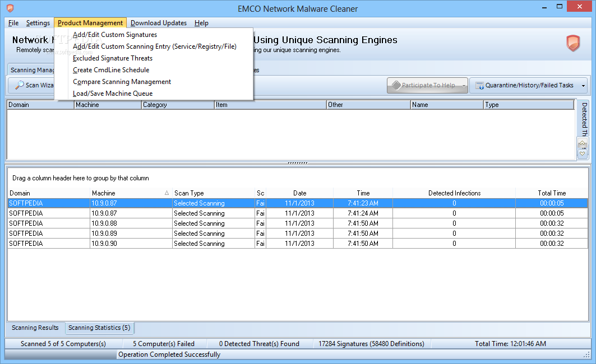Choose Add/Edit Custom Signatures
Viewport: 596px width, 364px height.
pyautogui.click(x=115, y=35)
